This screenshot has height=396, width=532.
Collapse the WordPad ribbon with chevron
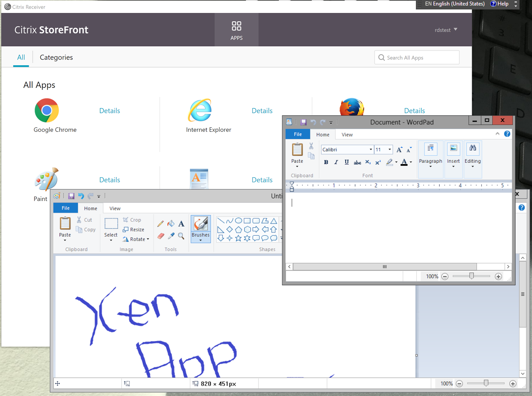pyautogui.click(x=497, y=134)
